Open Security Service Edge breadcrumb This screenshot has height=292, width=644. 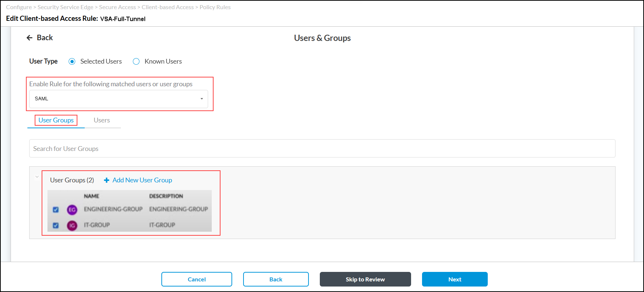(65, 7)
